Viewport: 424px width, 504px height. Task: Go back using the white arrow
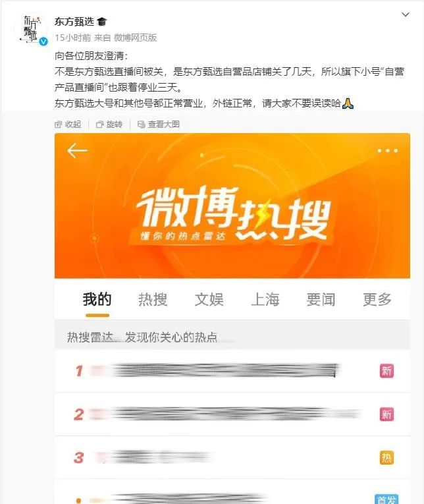(78, 150)
